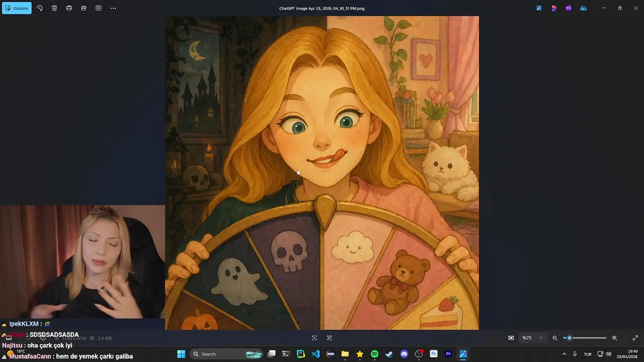
Task: Click the file name ChatGPT Image title text
Action: (322, 8)
